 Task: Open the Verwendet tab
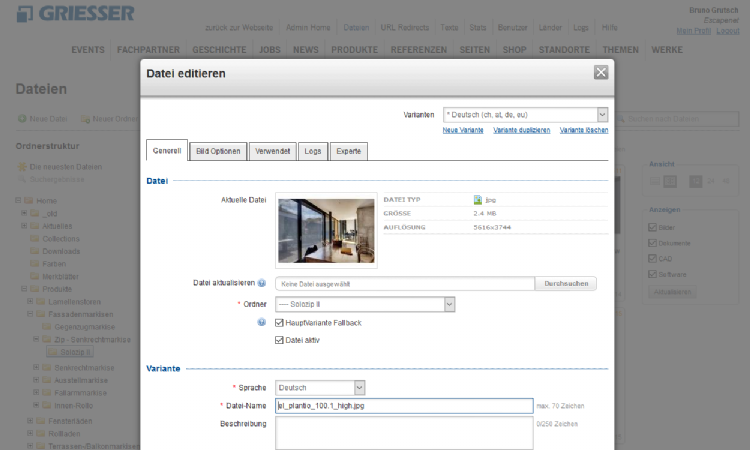coord(271,151)
